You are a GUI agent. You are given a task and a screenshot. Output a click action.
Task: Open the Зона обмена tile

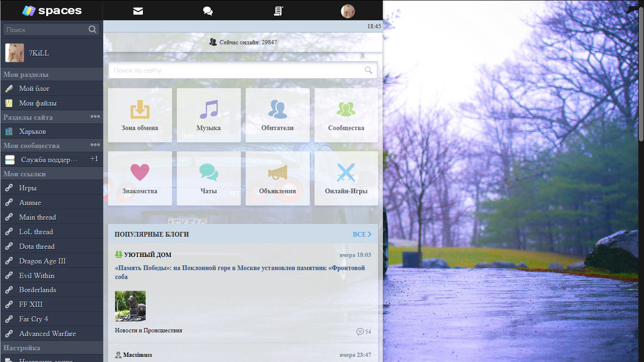[140, 115]
